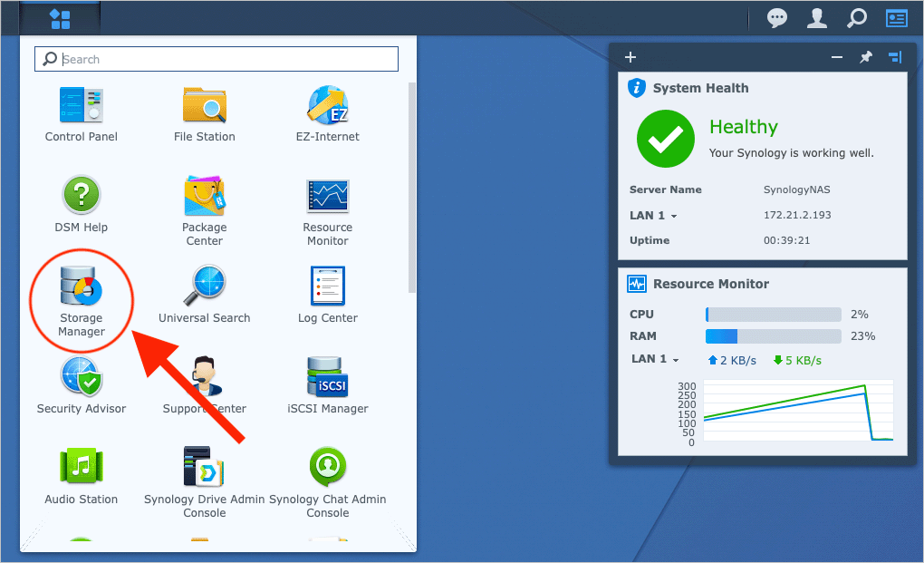Toggle the widgets panel icon
924x563 pixels.
tap(896, 18)
